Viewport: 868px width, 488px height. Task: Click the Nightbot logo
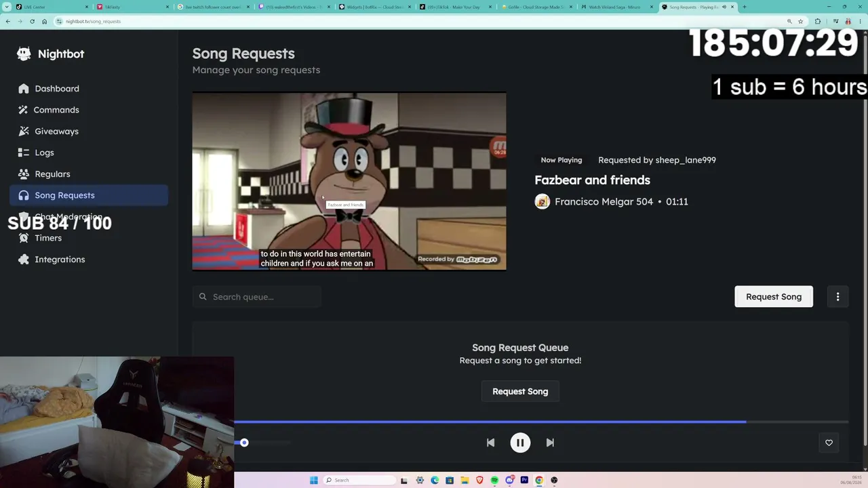pos(51,54)
